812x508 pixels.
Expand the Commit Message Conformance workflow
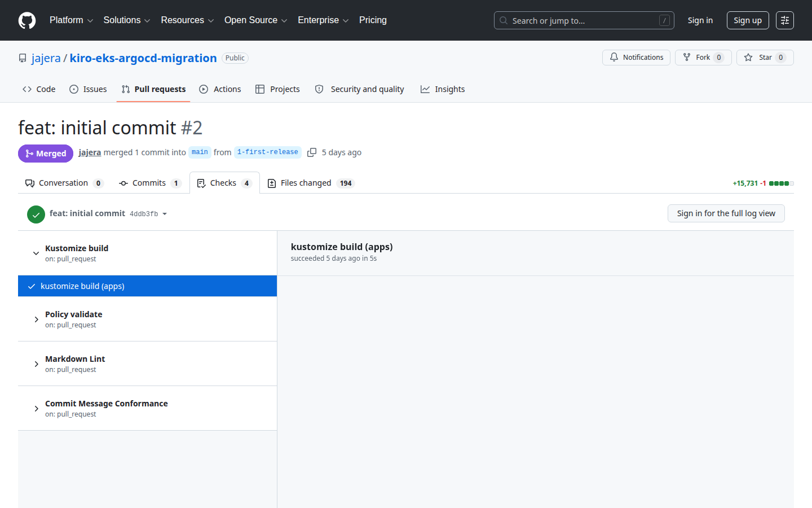tap(147, 409)
